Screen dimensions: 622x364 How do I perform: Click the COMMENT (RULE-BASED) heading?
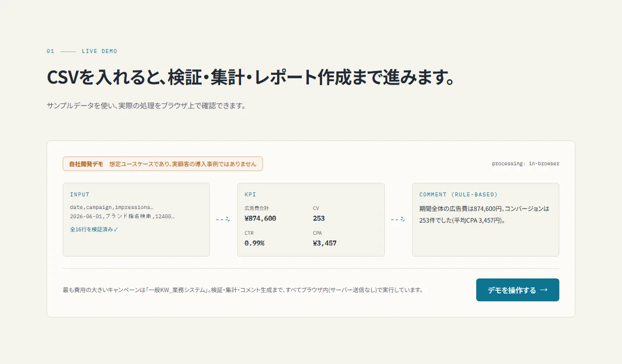tap(458, 195)
